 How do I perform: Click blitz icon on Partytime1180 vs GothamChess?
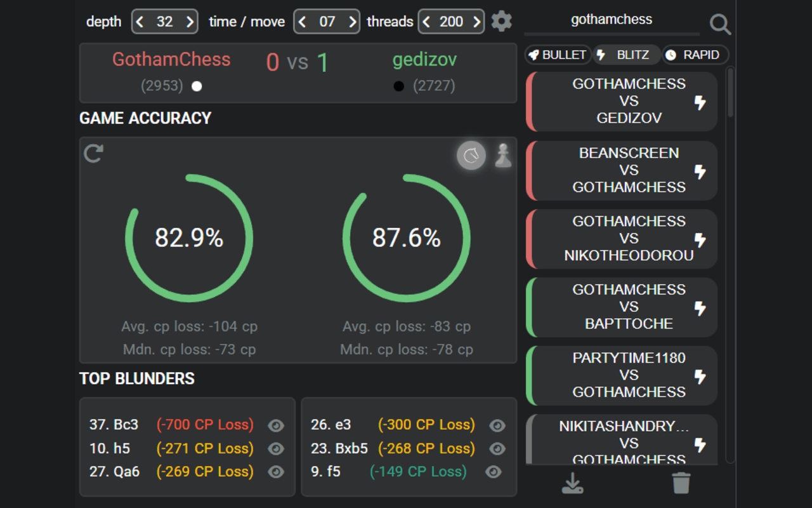pyautogui.click(x=700, y=377)
